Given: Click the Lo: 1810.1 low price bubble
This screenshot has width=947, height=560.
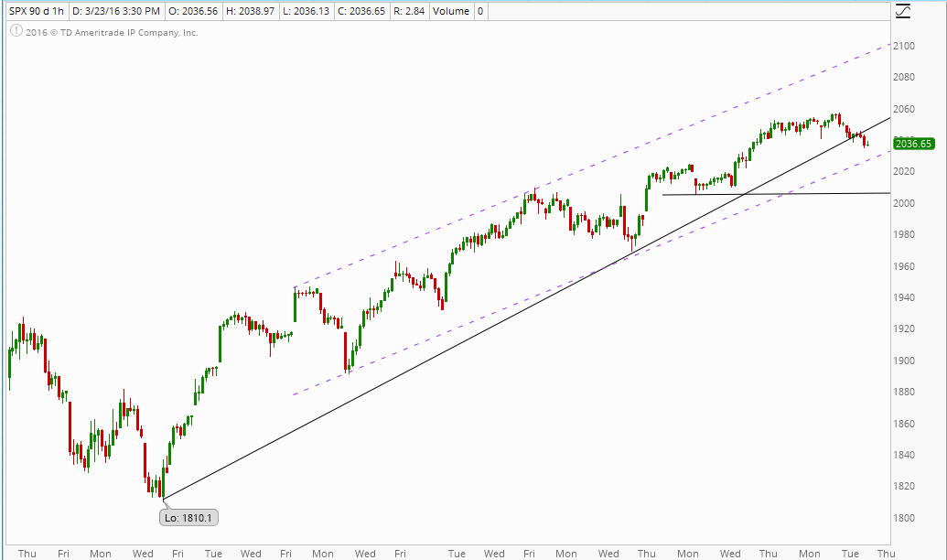Looking at the screenshot, I should point(189,518).
